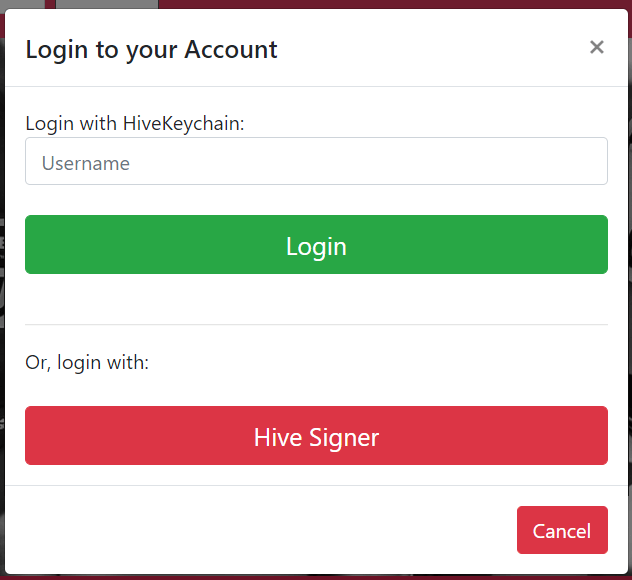Place cursor in the Username box
Screen dimensions: 632x580
click(316, 161)
